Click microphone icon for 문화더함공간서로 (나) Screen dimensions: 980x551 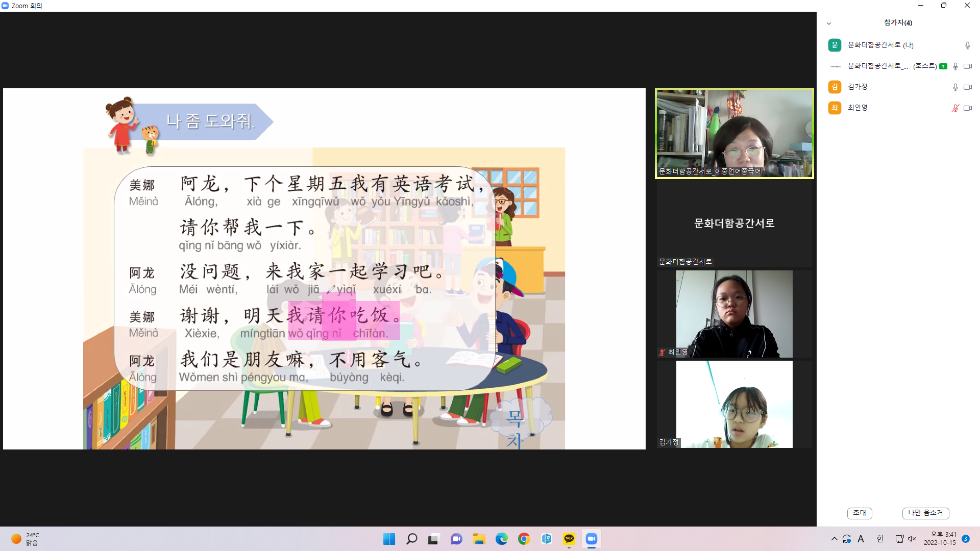pyautogui.click(x=967, y=45)
